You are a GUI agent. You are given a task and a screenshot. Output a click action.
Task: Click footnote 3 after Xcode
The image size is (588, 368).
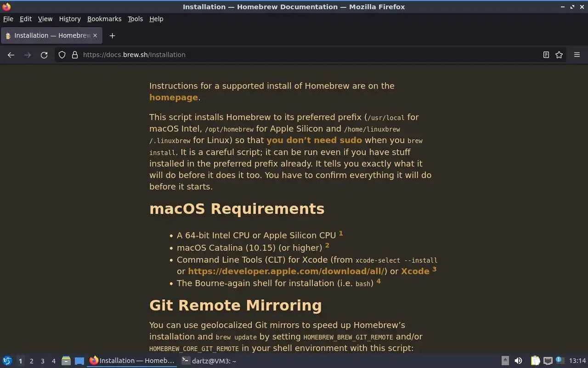coord(435,269)
